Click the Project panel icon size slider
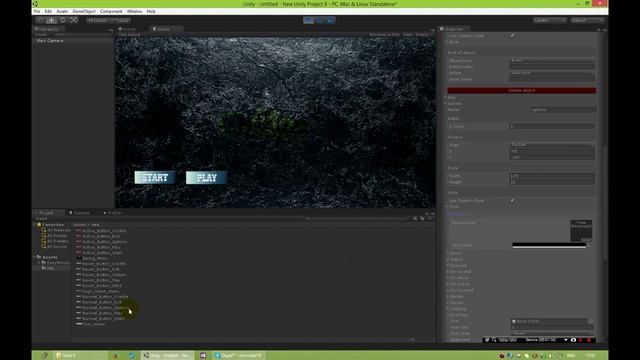Viewport: 640px width, 360px height. tap(413, 340)
